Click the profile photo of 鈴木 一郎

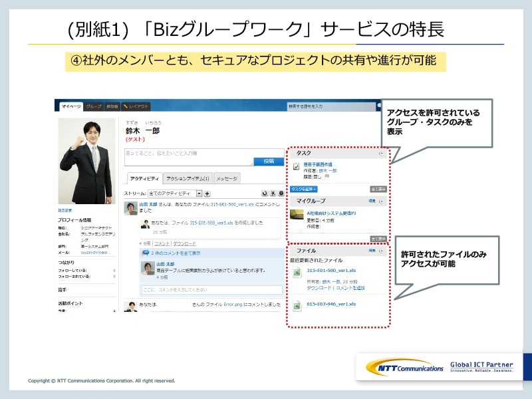point(86,161)
